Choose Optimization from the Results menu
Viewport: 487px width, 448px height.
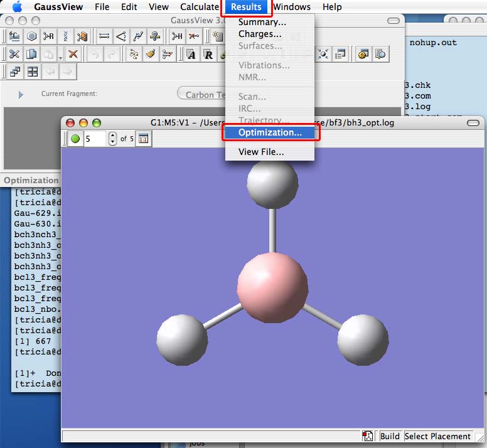[x=270, y=132]
